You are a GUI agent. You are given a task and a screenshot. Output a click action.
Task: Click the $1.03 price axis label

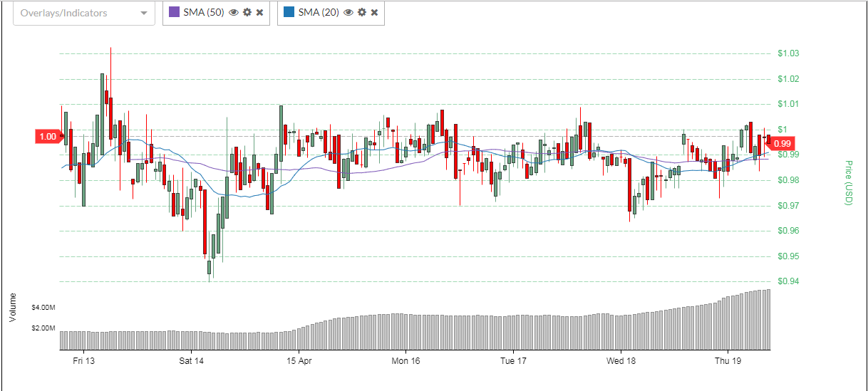click(x=788, y=53)
